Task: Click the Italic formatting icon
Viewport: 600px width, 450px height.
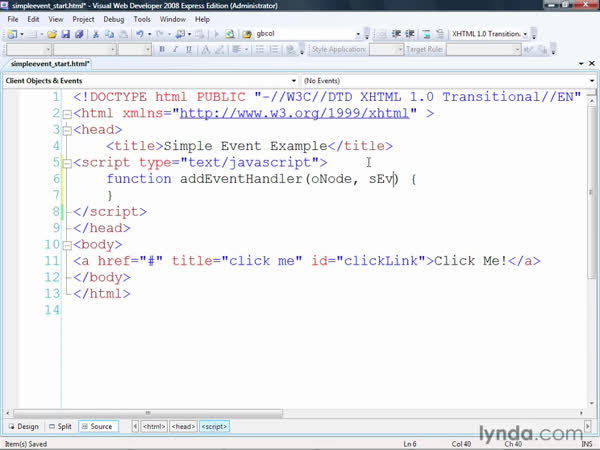Action: pyautogui.click(x=174, y=49)
